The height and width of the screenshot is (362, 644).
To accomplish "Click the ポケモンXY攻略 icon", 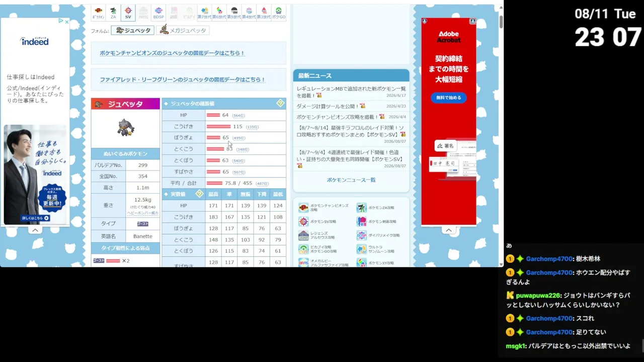I will (362, 262).
